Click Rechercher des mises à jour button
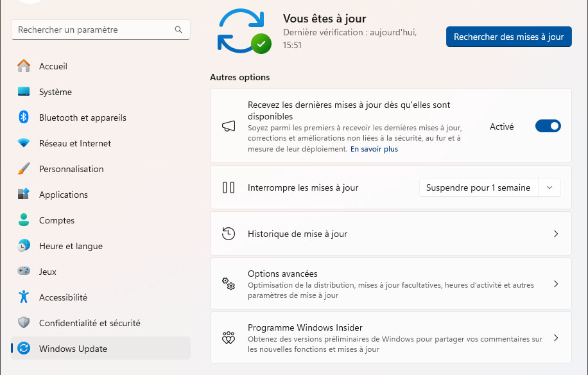 pyautogui.click(x=508, y=37)
